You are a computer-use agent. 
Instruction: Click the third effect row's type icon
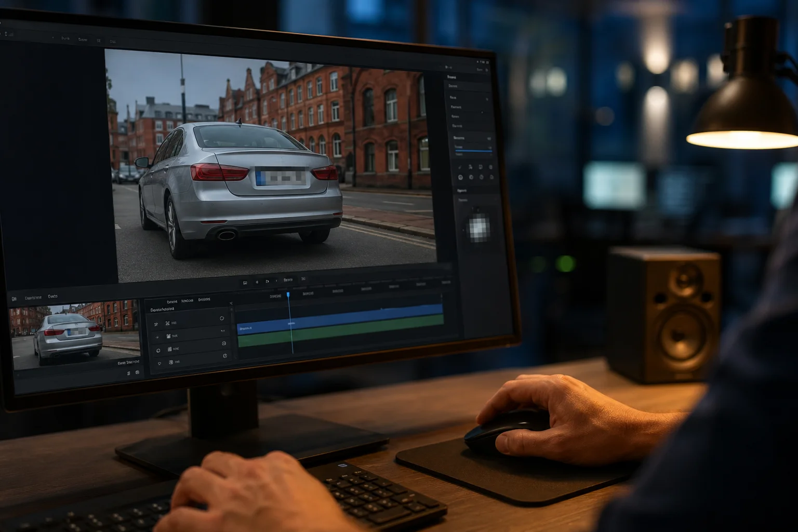click(x=170, y=349)
